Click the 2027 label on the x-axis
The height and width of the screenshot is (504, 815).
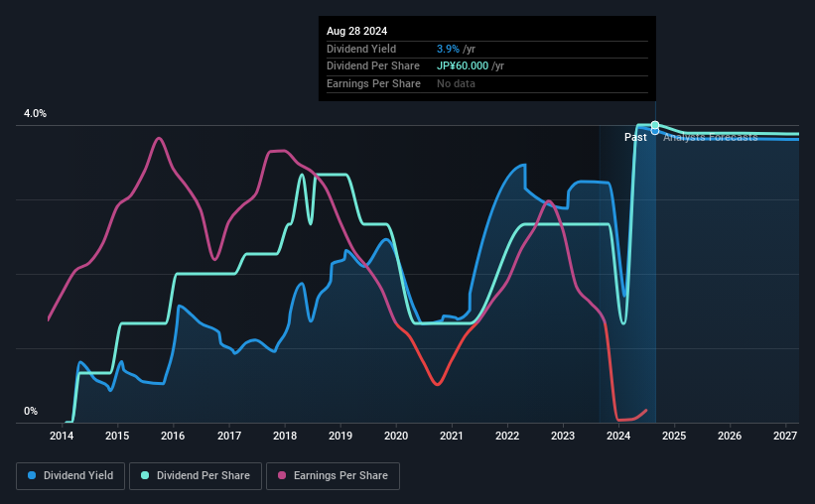pyautogui.click(x=785, y=436)
